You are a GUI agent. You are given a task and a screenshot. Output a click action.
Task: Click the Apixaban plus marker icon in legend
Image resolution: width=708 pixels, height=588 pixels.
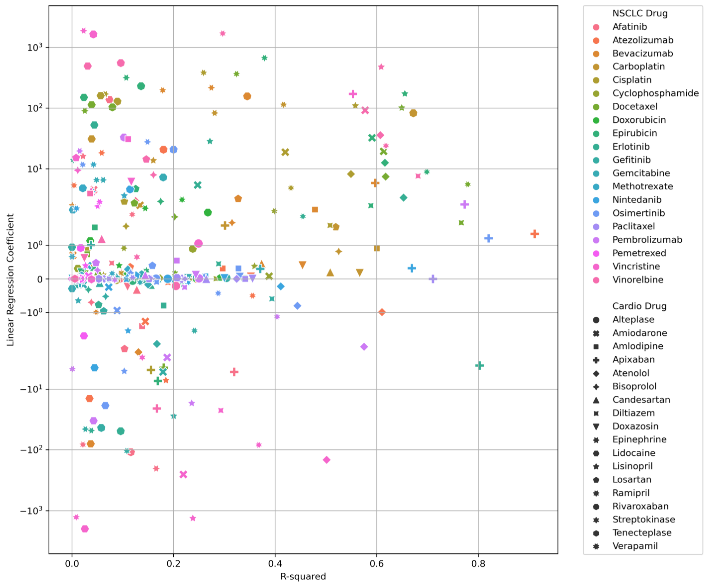point(596,360)
